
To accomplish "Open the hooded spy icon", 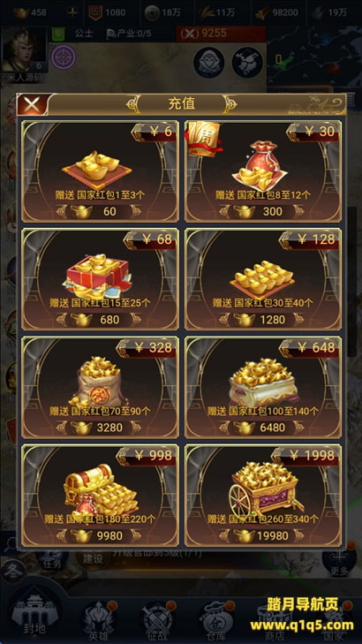I will [x=209, y=63].
